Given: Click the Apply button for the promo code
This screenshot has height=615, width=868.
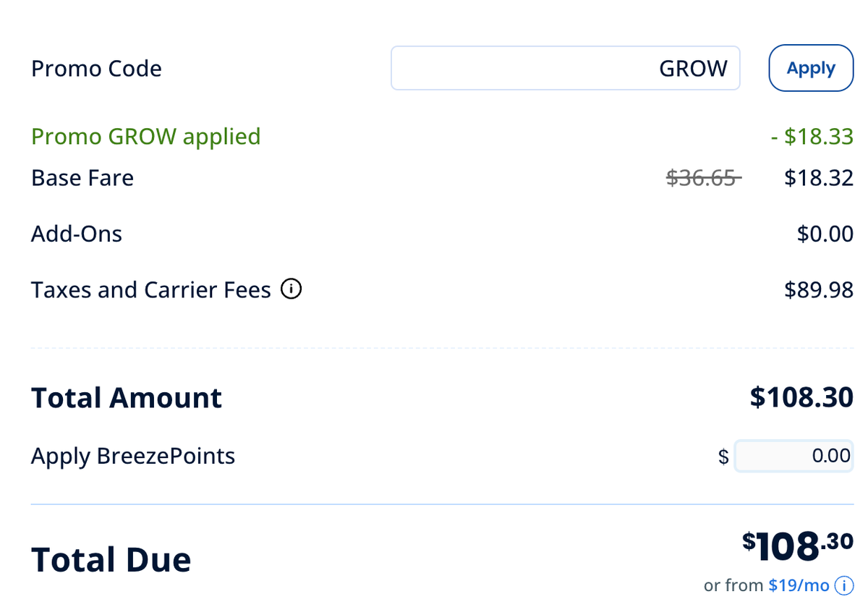Looking at the screenshot, I should point(811,67).
